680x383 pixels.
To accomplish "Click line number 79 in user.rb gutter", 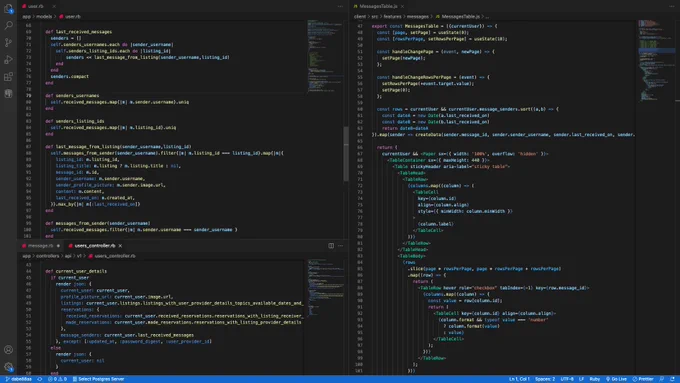I will [x=28, y=95].
